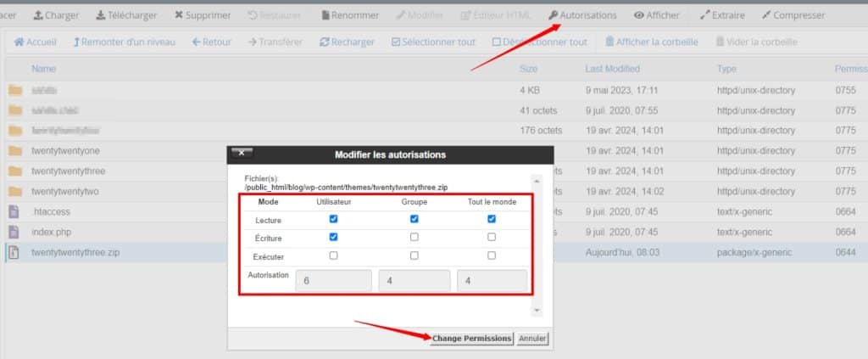Click the dialog scrollbar up arrow

pyautogui.click(x=537, y=181)
